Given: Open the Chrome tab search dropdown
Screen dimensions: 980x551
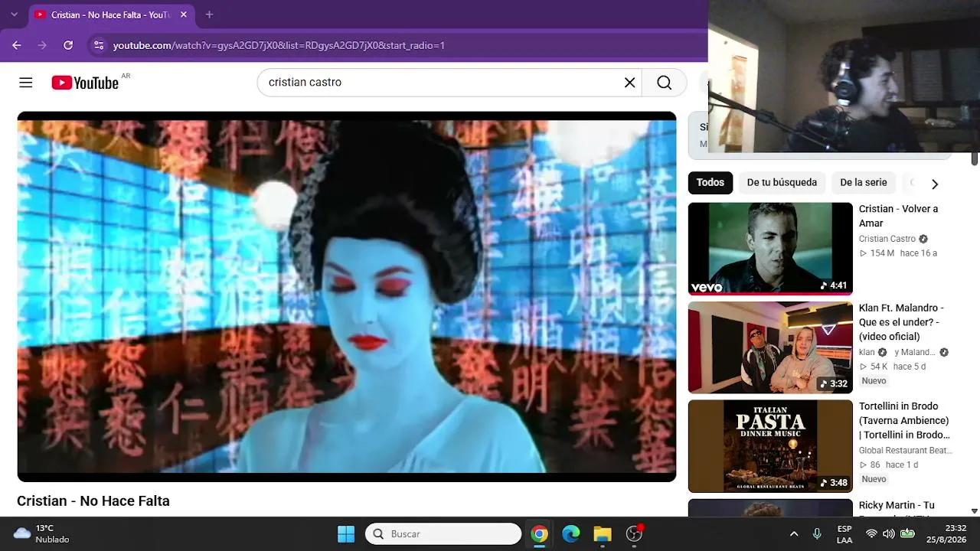Looking at the screenshot, I should coord(14,15).
